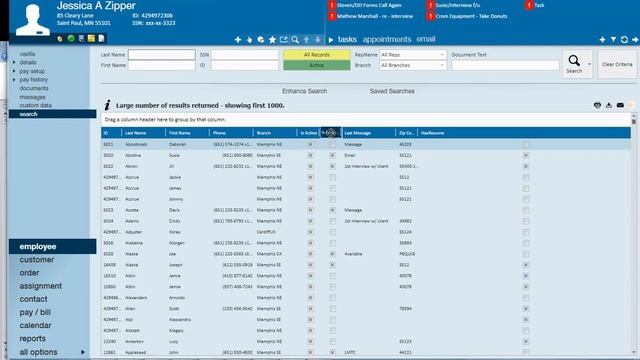Click the green circle status icon under avatar
Viewport: 640px width, 360px height.
point(71,38)
